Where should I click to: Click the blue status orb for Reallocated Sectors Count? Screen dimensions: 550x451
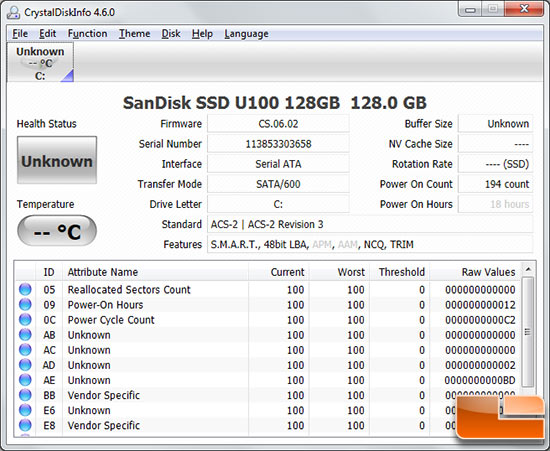[25, 289]
